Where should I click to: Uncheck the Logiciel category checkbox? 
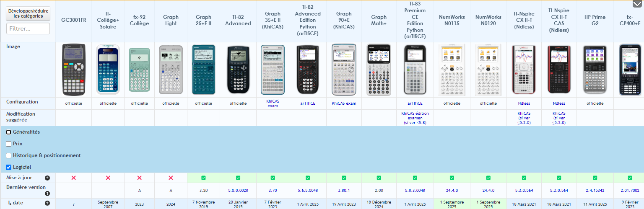pos(9,167)
